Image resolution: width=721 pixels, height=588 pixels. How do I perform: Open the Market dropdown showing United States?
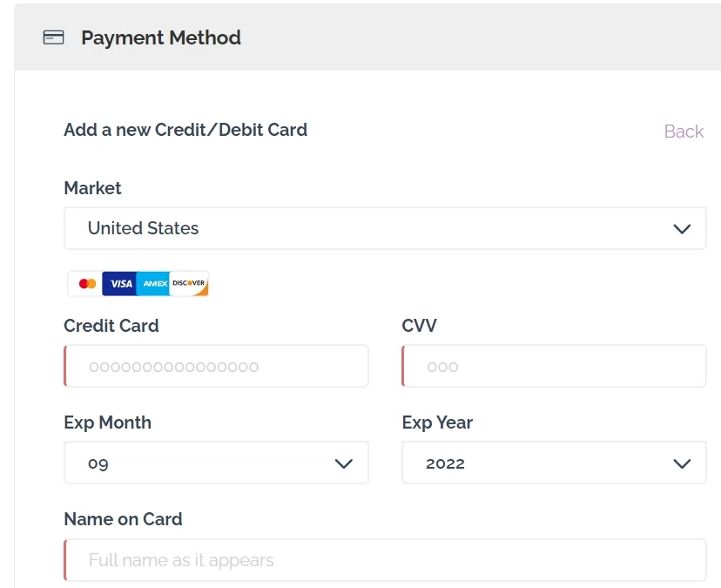(x=384, y=228)
